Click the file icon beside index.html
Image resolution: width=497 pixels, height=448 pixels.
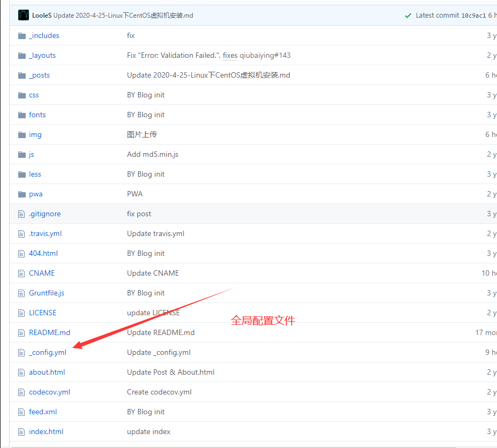click(x=21, y=432)
